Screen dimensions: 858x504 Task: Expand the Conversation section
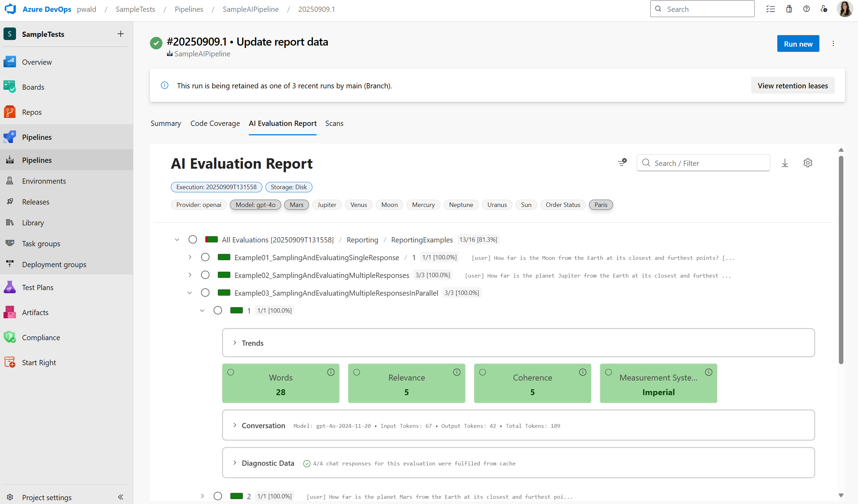click(235, 425)
